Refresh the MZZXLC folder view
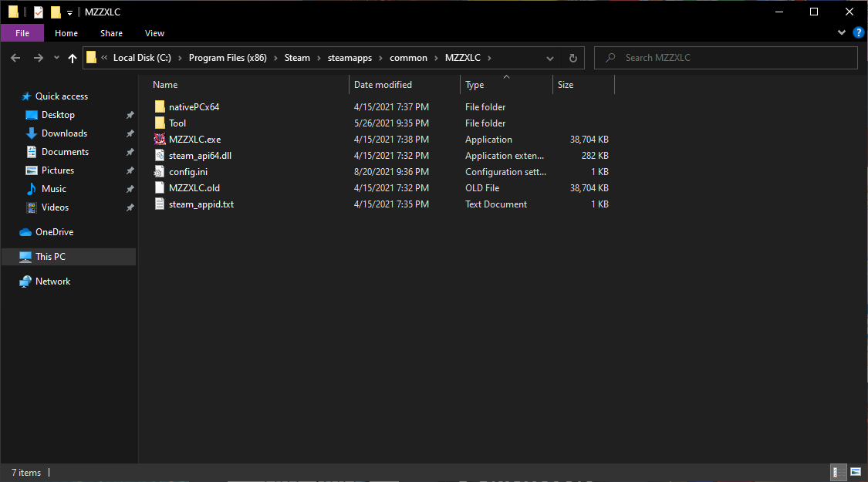Screen dimensions: 868x482 [x=573, y=58]
